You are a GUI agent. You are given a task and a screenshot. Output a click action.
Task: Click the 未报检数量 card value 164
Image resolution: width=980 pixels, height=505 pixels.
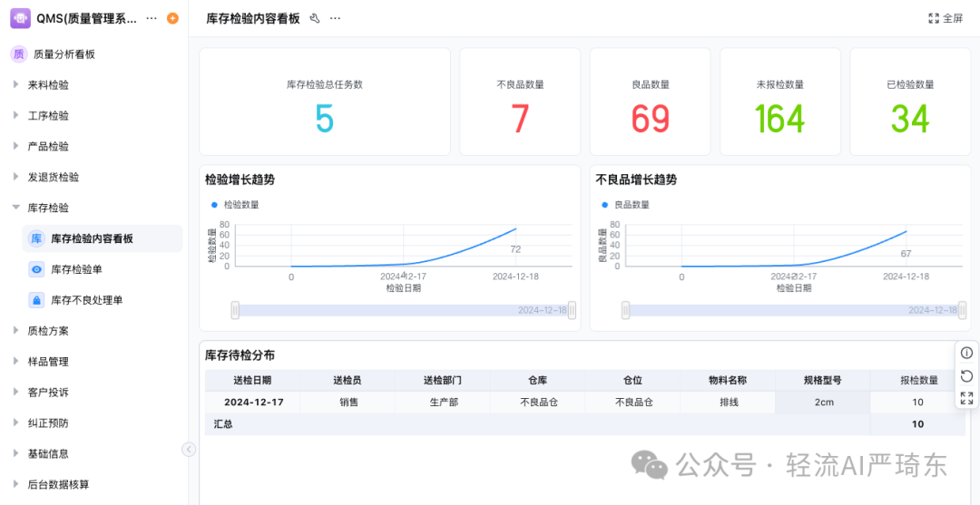coord(779,119)
